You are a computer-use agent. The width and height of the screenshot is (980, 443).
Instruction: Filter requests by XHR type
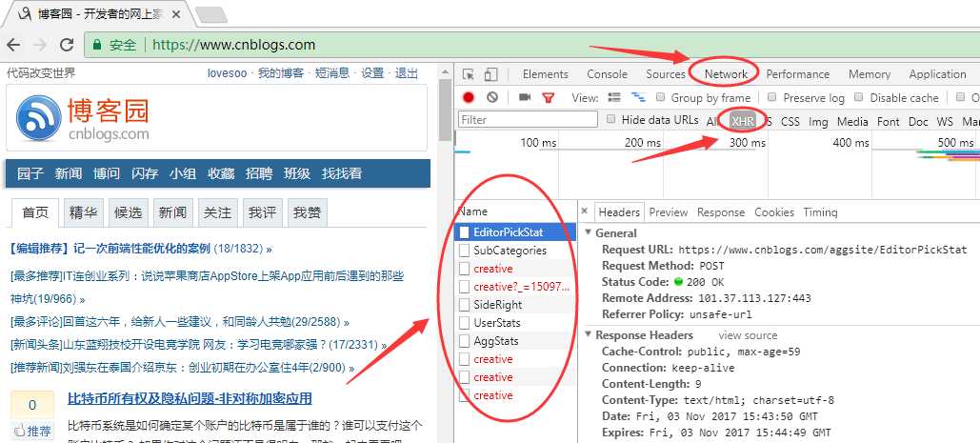coord(743,121)
